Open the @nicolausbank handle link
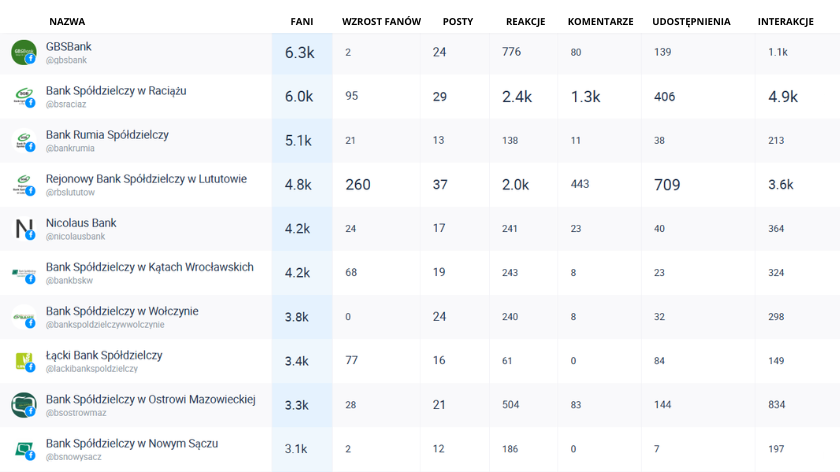Viewport: 840px width, 472px height. [75, 236]
